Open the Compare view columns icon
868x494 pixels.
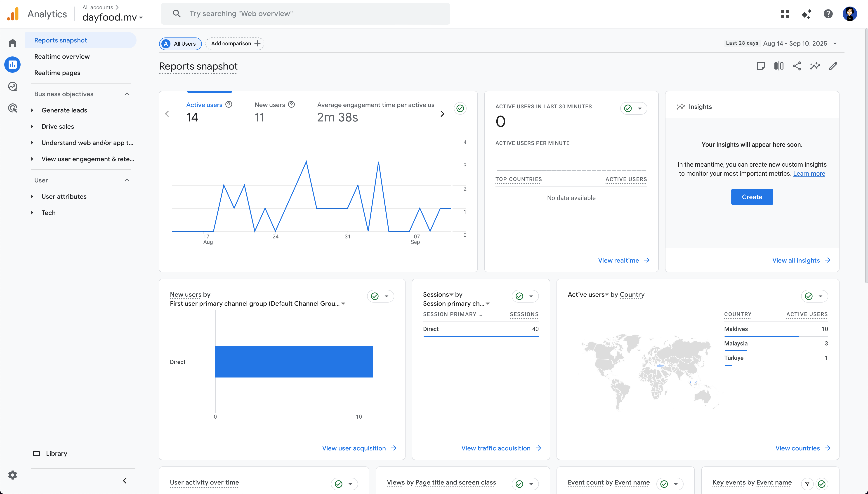(x=779, y=66)
